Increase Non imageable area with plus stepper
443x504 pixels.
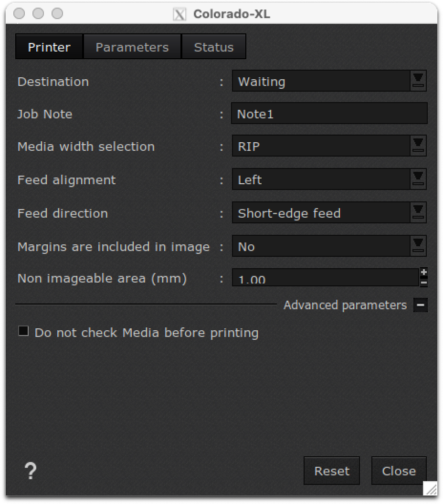(424, 273)
